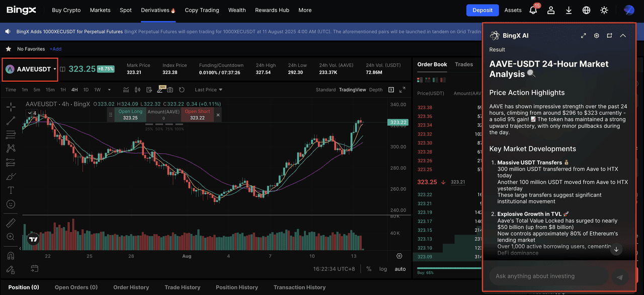Viewport: 644px width, 295px height.
Task: Take a chart snapshot with the camera icon
Action: coord(171,90)
